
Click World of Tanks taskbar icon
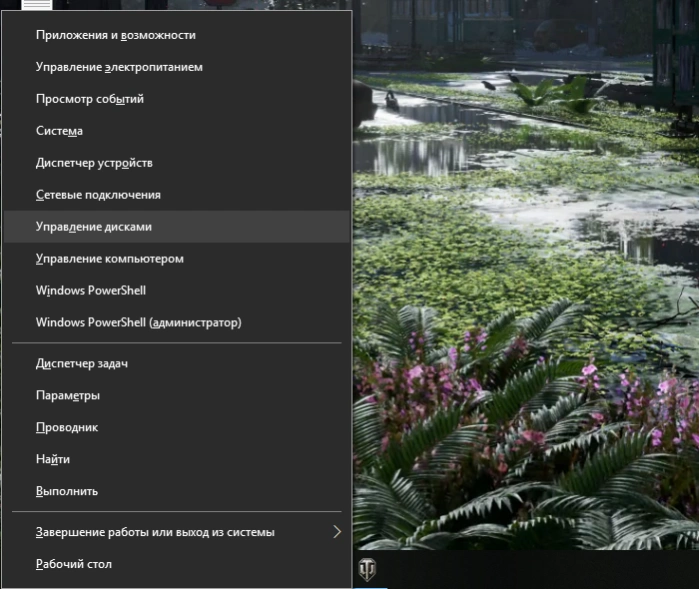coord(367,570)
